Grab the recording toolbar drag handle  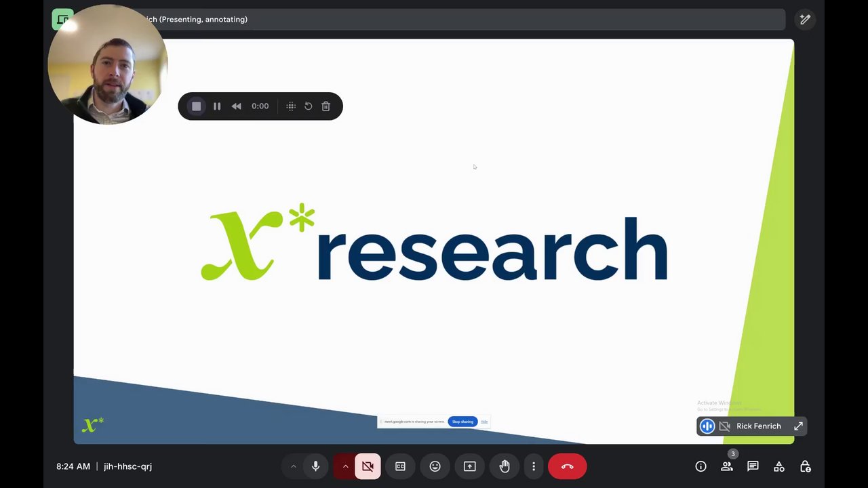point(291,106)
